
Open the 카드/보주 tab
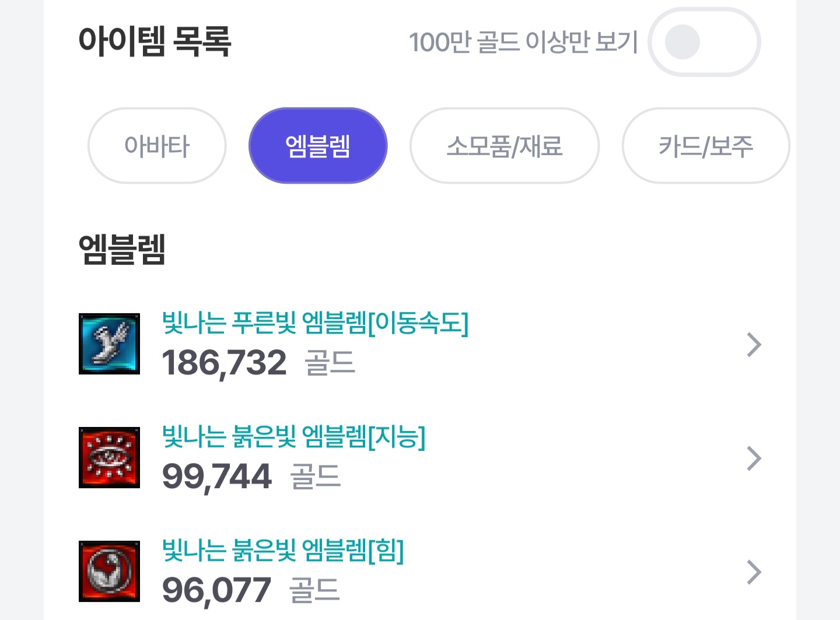[x=706, y=146]
